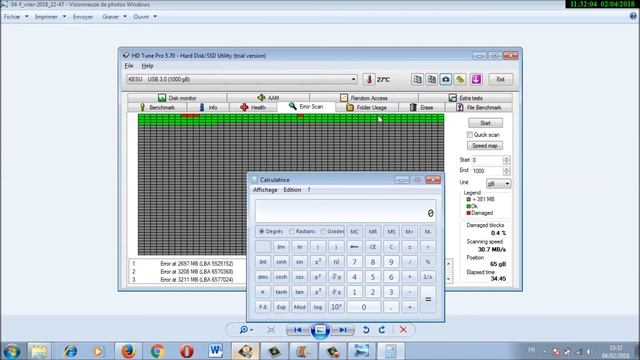Viewport: 640px width, 360px height.
Task: Toggle the F-E notation key
Action: (x=263, y=307)
